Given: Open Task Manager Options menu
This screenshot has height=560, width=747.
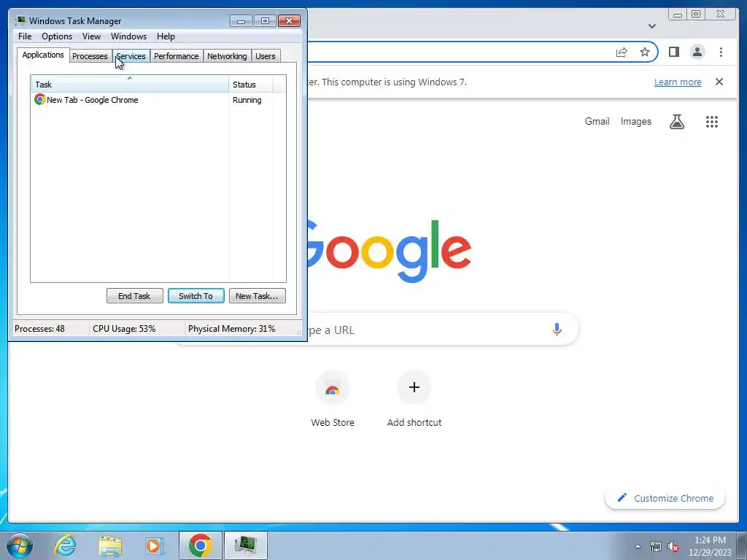Looking at the screenshot, I should pos(57,36).
